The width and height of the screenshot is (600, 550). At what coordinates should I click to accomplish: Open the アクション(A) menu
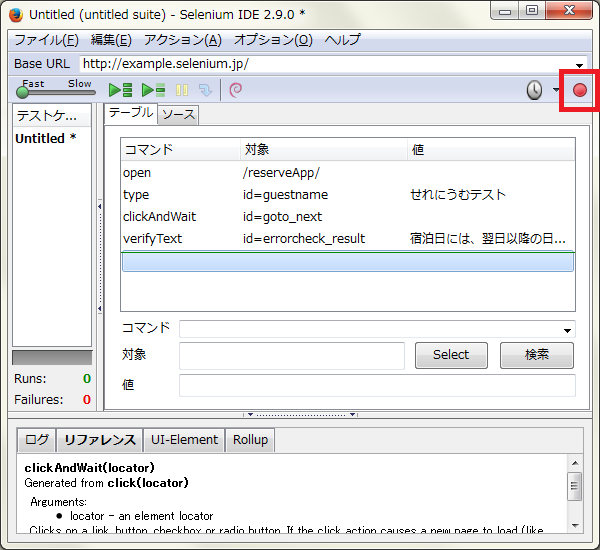[x=183, y=40]
